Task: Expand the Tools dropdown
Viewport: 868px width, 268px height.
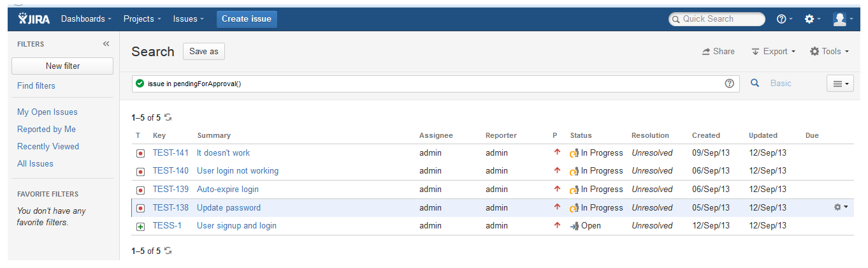Action: 829,52
